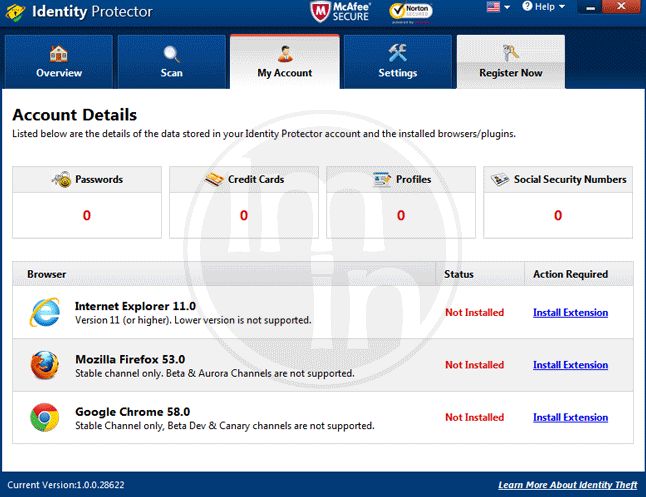Click the Mozilla Firefox browser icon

click(x=44, y=365)
